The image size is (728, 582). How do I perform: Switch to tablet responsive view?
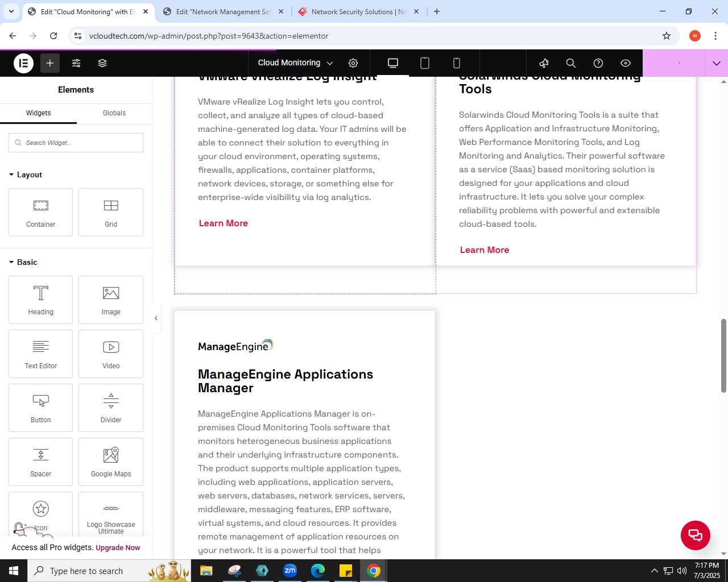[425, 63]
